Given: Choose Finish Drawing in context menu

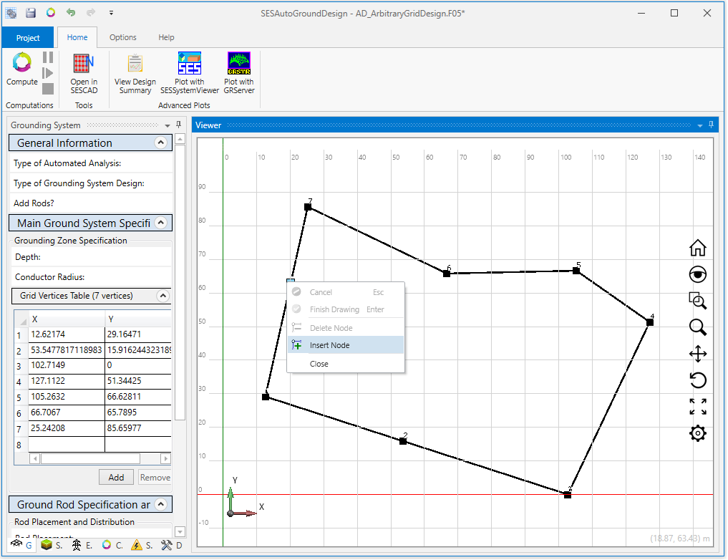Looking at the screenshot, I should point(346,309).
